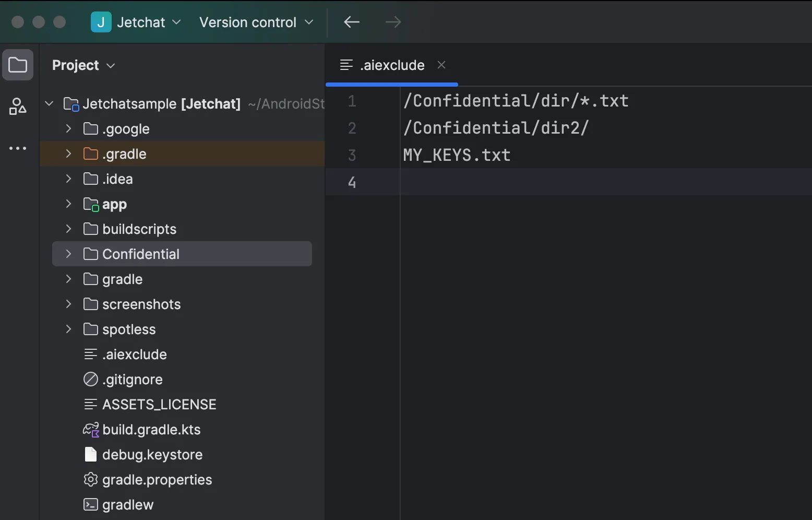Open debug.keystore from the project tree

click(152, 455)
